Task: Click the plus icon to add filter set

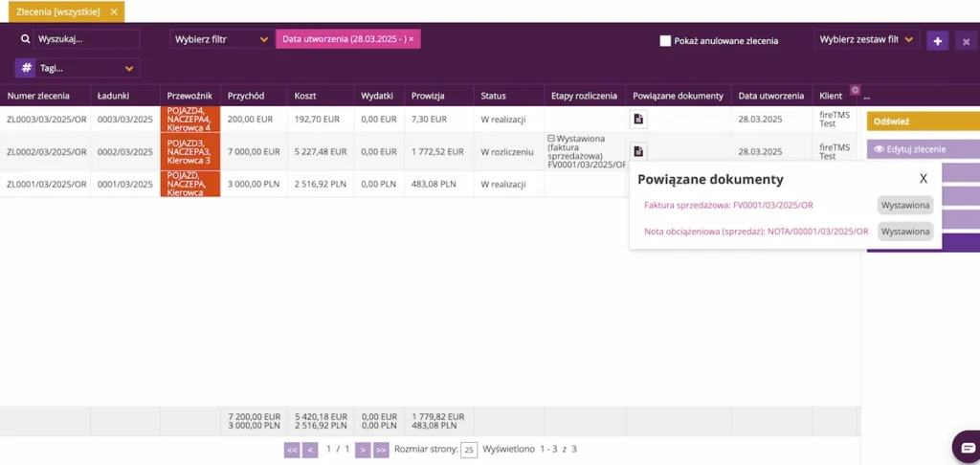Action: [x=938, y=40]
